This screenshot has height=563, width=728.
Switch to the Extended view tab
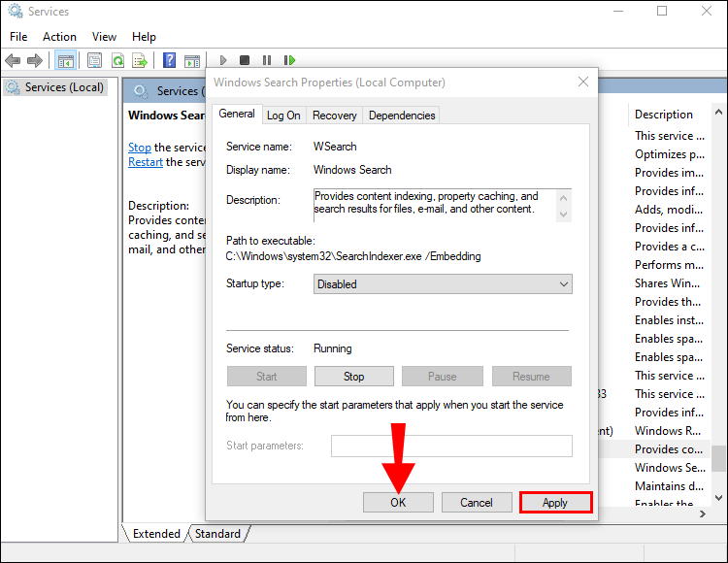coord(156,534)
